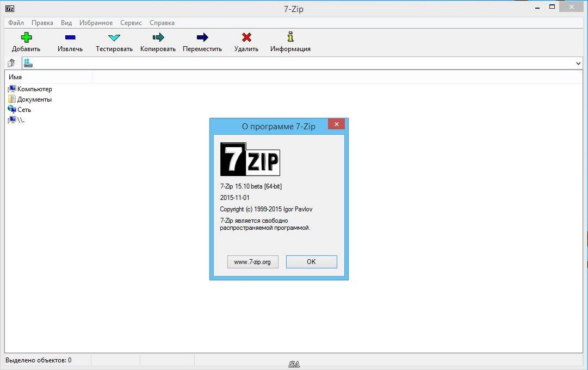Click the Переместить (Move) blue arrow icon
The image size is (588, 370).
(202, 37)
